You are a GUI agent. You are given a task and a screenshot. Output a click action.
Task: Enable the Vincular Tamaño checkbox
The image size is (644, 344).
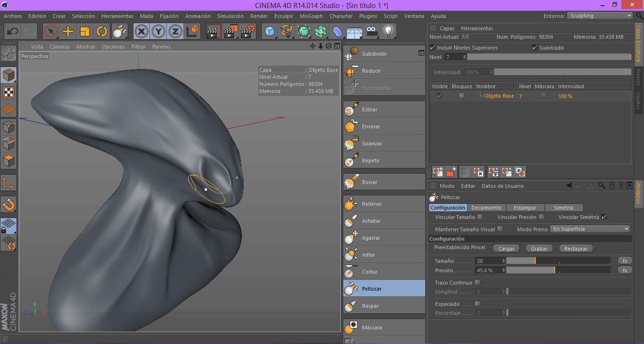480,217
